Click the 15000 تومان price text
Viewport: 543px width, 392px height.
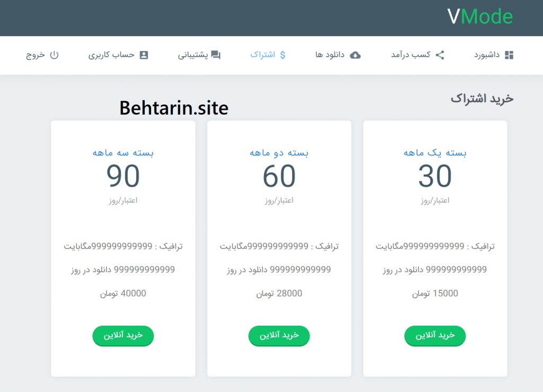pyautogui.click(x=435, y=294)
